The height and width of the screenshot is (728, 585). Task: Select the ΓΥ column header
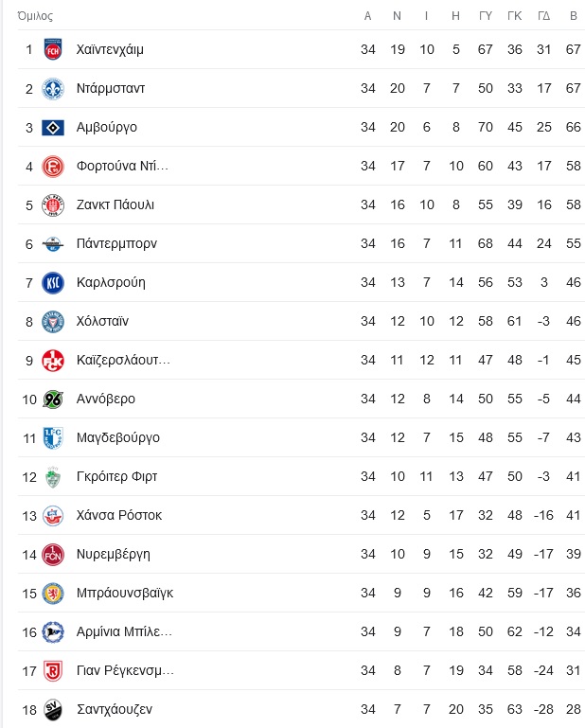pyautogui.click(x=486, y=16)
